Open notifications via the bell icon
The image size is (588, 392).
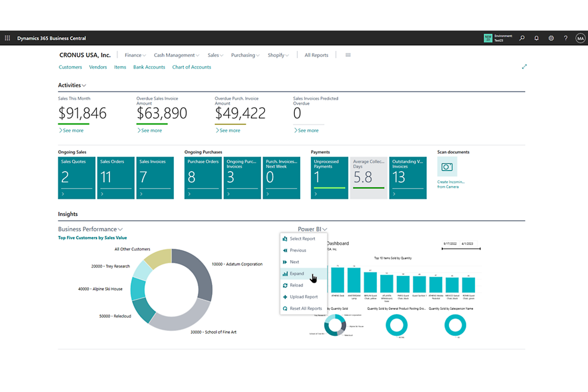[x=536, y=38]
